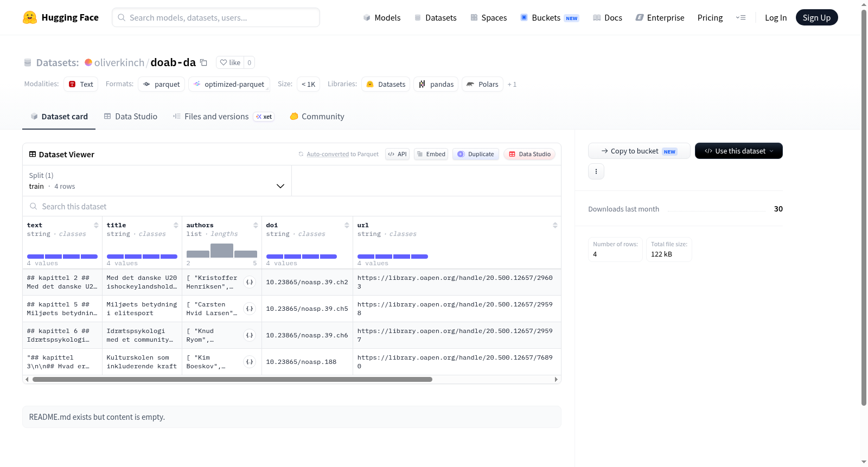Viewport: 868px width, 467px height.
Task: Click the authors lengths histogram bar
Action: coord(222,250)
